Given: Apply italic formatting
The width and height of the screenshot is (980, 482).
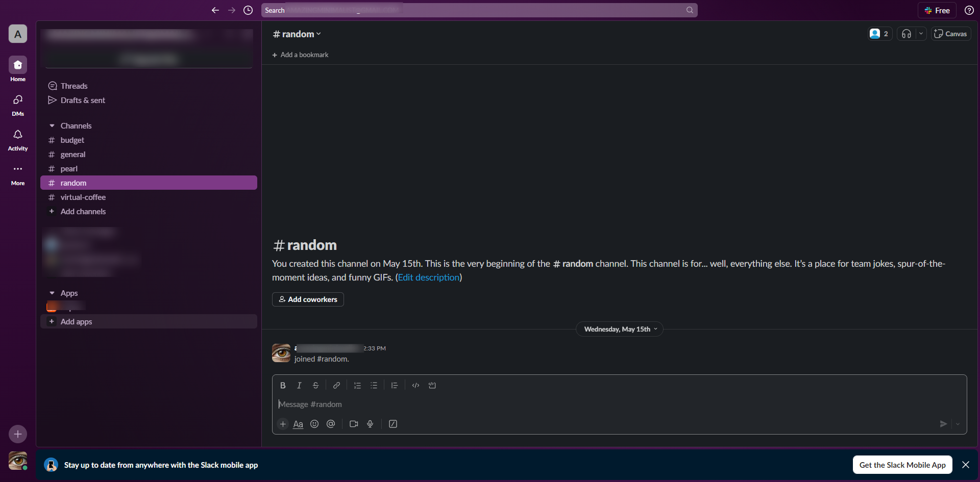Looking at the screenshot, I should point(299,386).
